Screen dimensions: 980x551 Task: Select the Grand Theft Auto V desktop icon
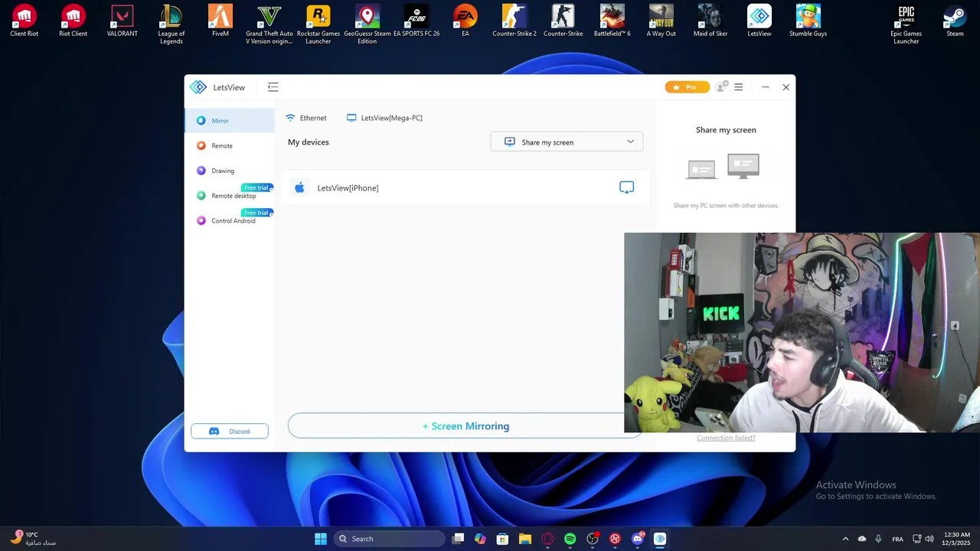click(269, 24)
